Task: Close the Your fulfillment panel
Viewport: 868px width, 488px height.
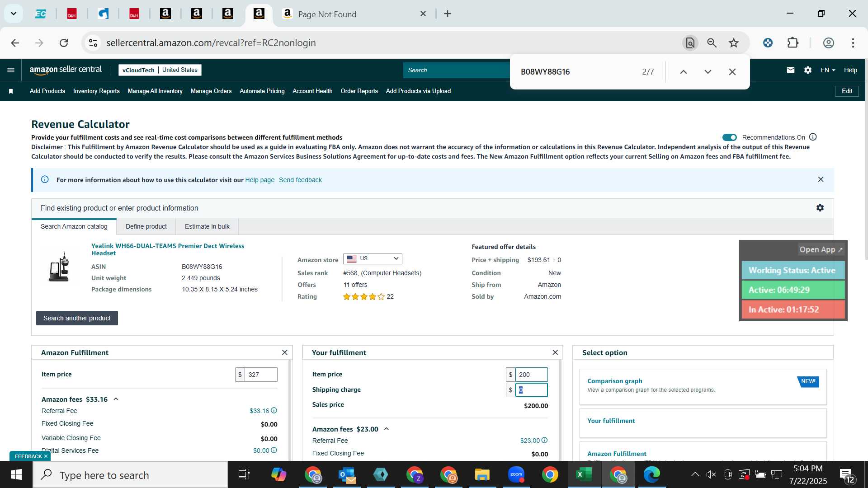Action: [555, 352]
